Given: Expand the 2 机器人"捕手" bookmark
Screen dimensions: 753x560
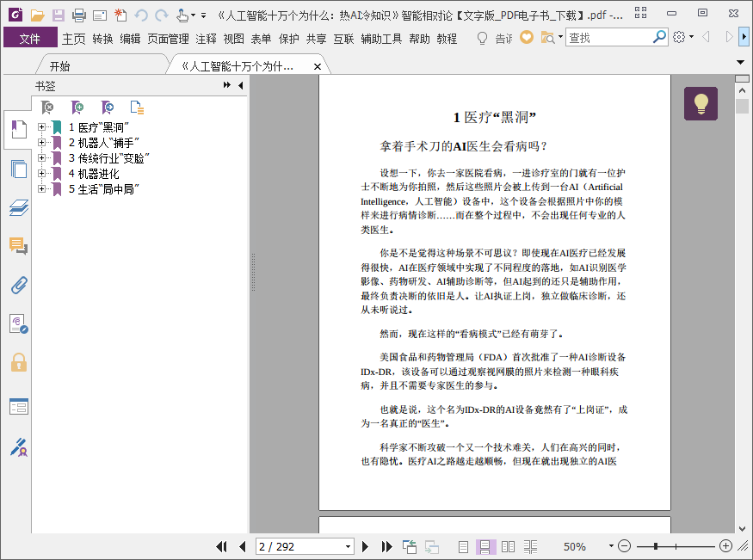Looking at the screenshot, I should [42, 143].
